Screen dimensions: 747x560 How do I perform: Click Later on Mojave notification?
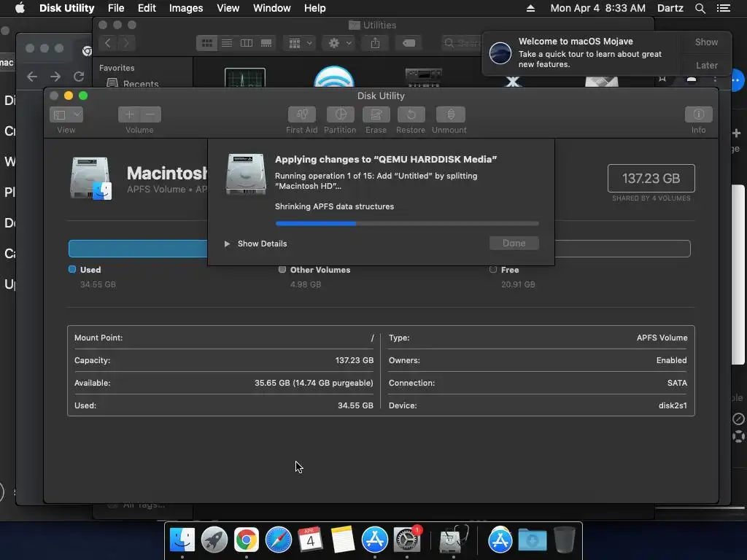[706, 65]
